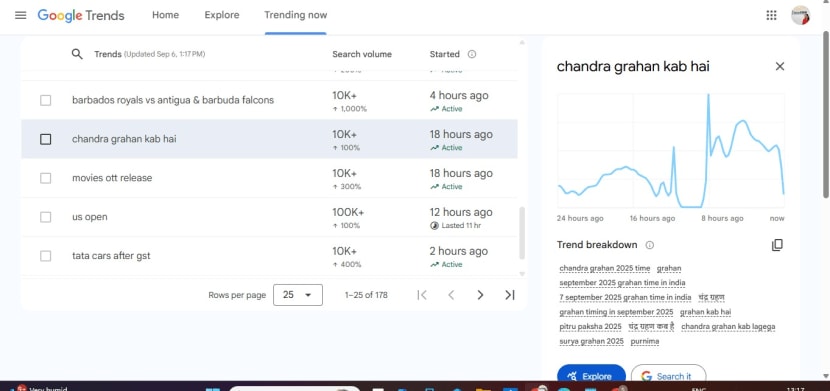The width and height of the screenshot is (830, 391).
Task: Click the blue Explore button
Action: point(591,376)
